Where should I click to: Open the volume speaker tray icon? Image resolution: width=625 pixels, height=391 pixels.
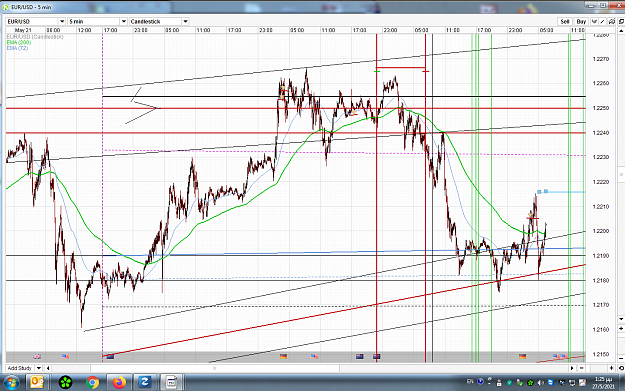click(541, 383)
